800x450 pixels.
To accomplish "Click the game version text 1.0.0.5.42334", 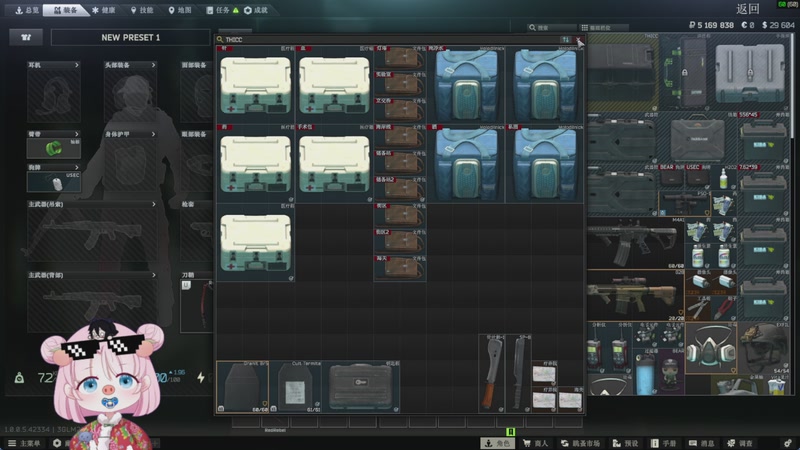I will [x=27, y=430].
